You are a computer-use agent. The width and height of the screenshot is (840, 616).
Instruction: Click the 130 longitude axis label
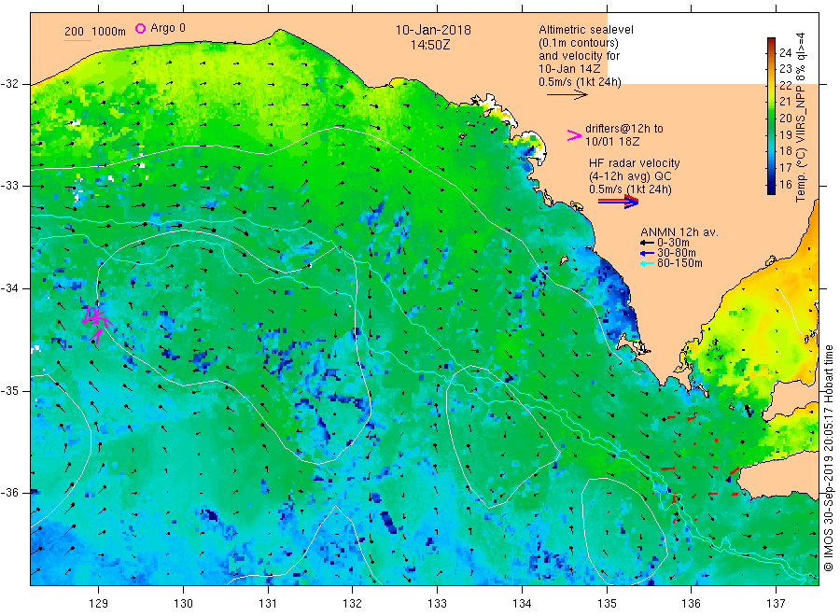(x=183, y=604)
